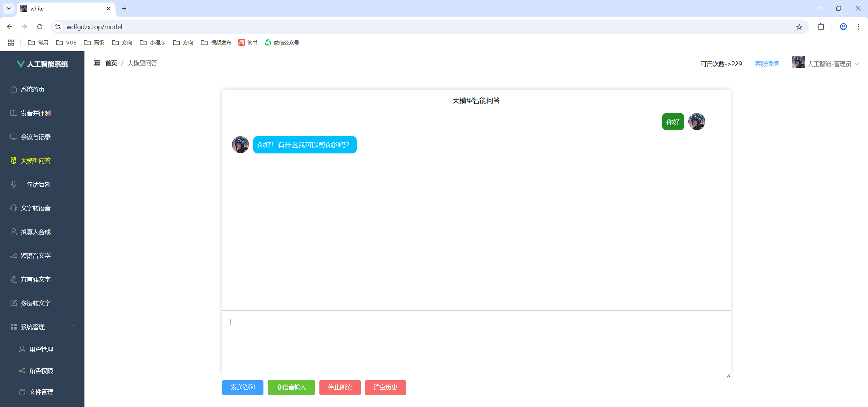Click the 会议与记录 monitor icon
This screenshot has height=407, width=868.
pos(14,137)
